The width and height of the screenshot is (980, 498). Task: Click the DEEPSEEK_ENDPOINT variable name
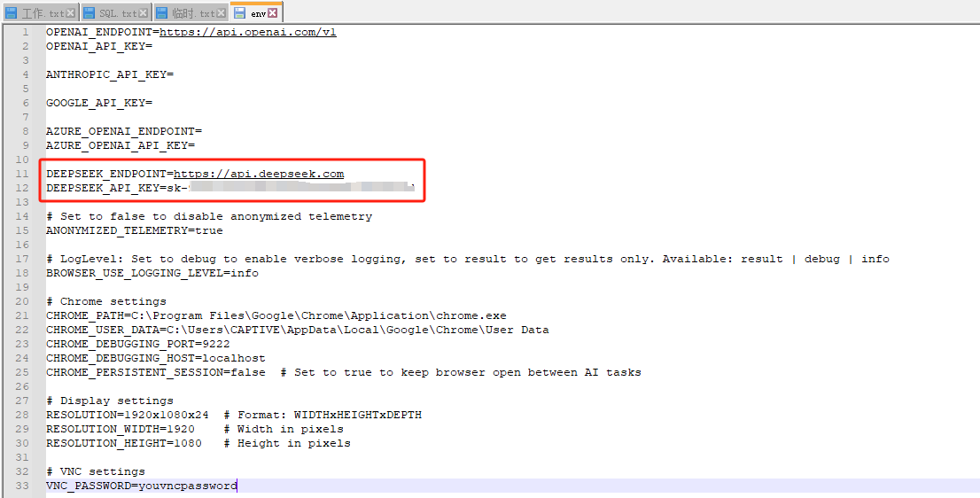click(106, 174)
